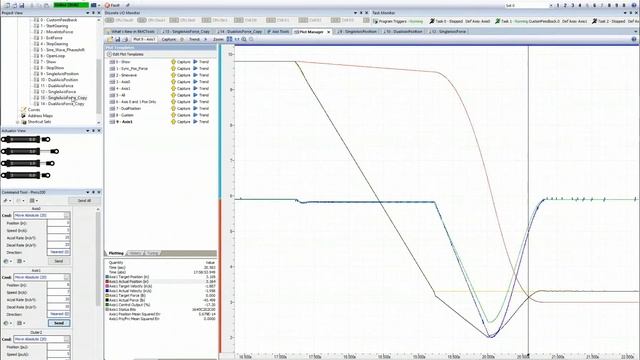Open Axis1 Direction Nearest dropdown
This screenshot has width=640, height=360.
click(x=59, y=314)
